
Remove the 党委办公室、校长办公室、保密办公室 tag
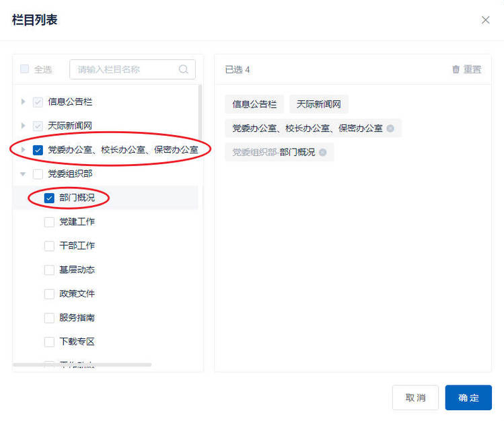pyautogui.click(x=390, y=128)
